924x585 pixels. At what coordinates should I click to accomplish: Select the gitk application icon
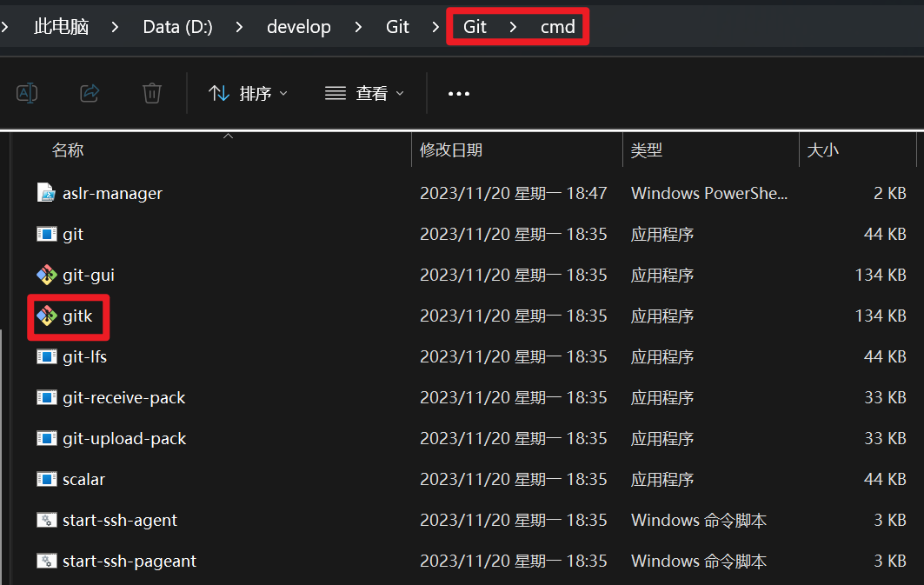pos(47,316)
